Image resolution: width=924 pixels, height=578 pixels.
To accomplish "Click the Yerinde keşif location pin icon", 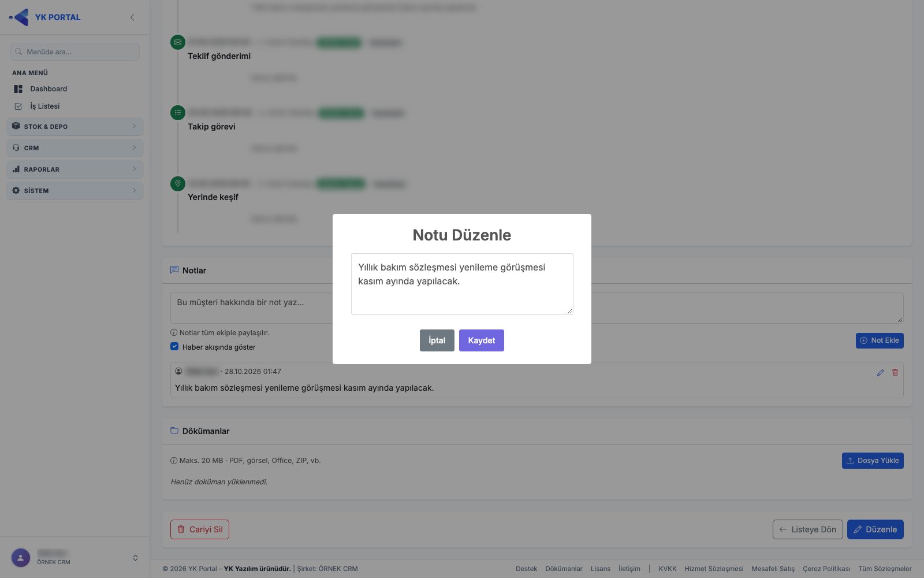I will coord(178,184).
